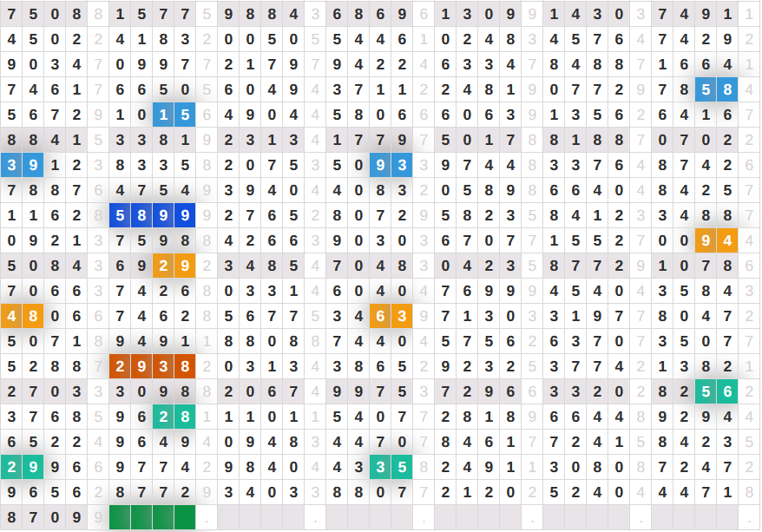Click the orange 63 highlighted cells

tap(391, 316)
